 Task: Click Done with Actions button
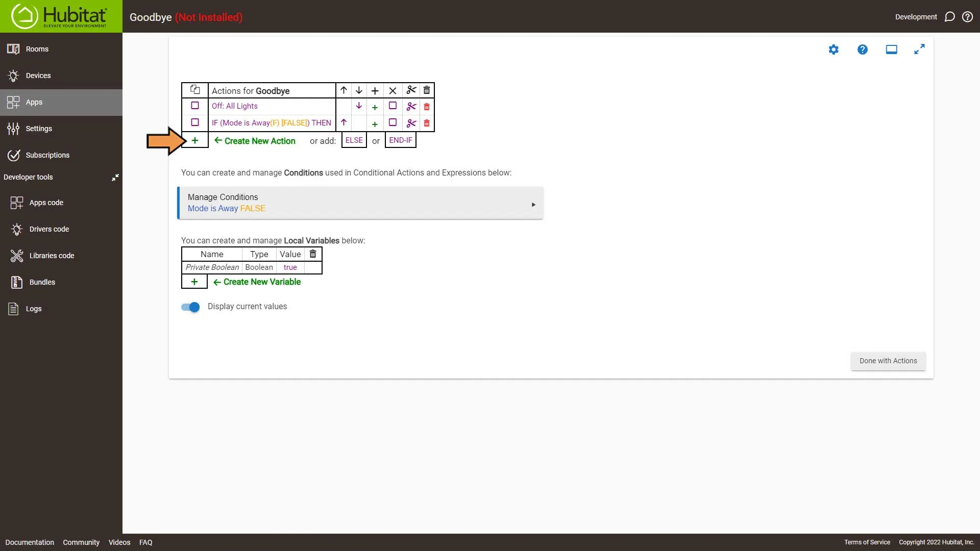[x=888, y=360]
